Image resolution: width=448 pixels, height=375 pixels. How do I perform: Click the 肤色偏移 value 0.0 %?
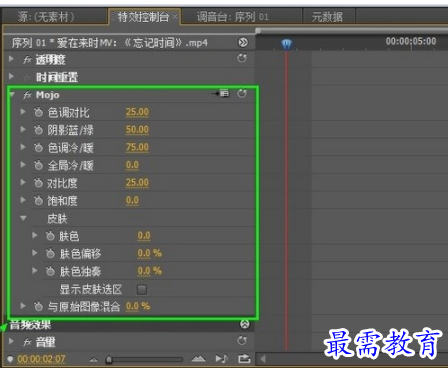coord(149,253)
